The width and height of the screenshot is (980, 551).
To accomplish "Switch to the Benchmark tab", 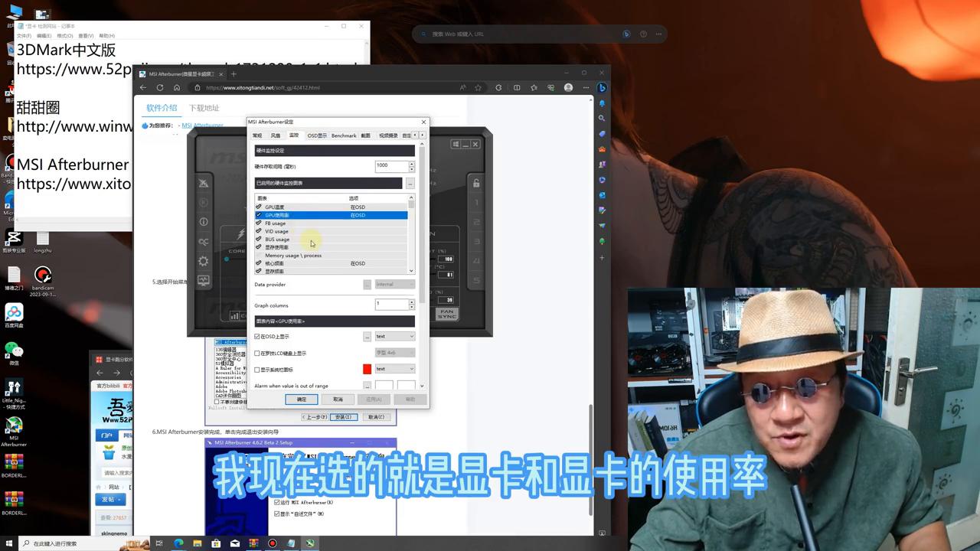I will coord(344,135).
